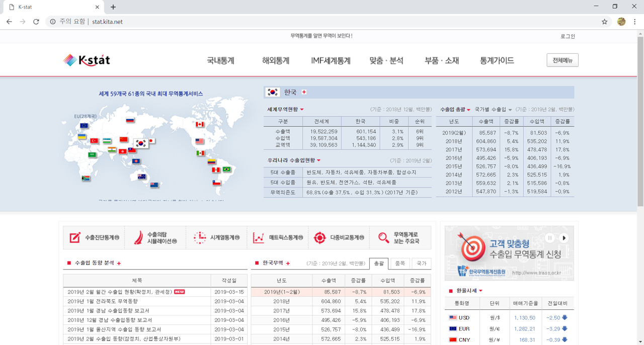Open Chrome's three-dot menu

(x=635, y=22)
